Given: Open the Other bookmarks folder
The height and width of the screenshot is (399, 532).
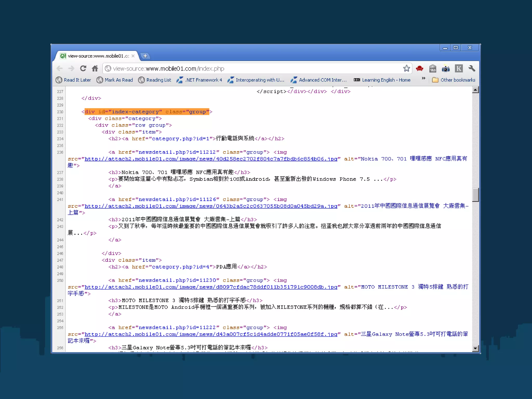Looking at the screenshot, I should (x=454, y=80).
